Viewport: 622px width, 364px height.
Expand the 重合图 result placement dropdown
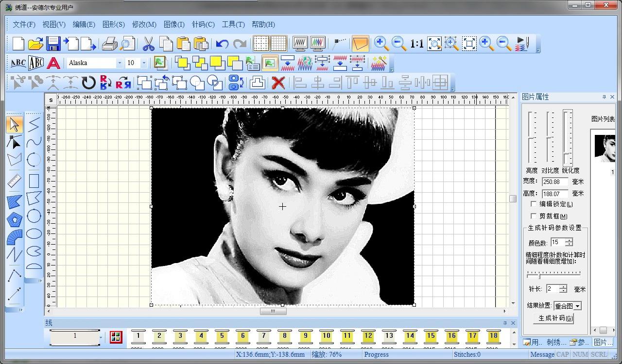pos(577,306)
